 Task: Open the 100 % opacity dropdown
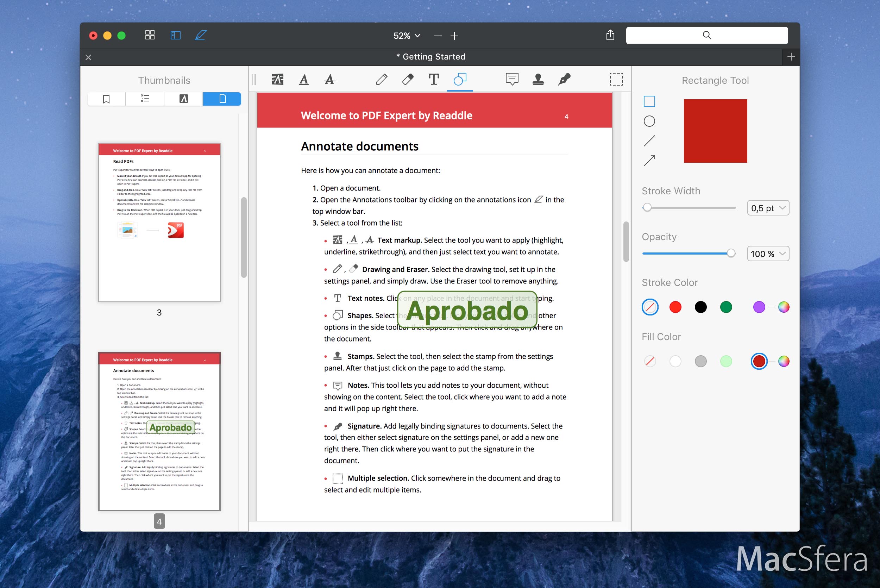768,254
